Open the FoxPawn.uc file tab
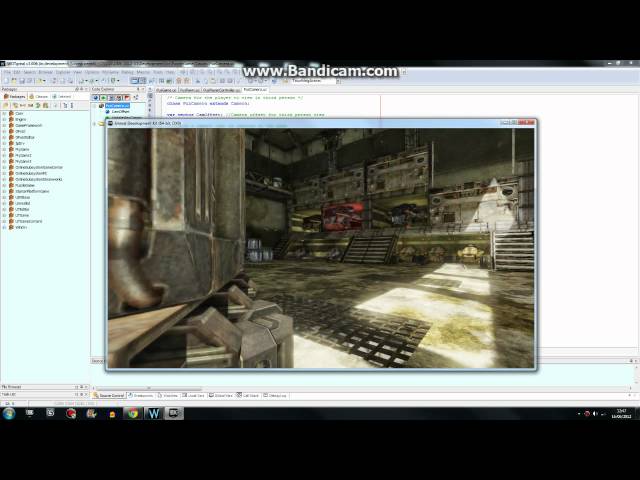 190,90
